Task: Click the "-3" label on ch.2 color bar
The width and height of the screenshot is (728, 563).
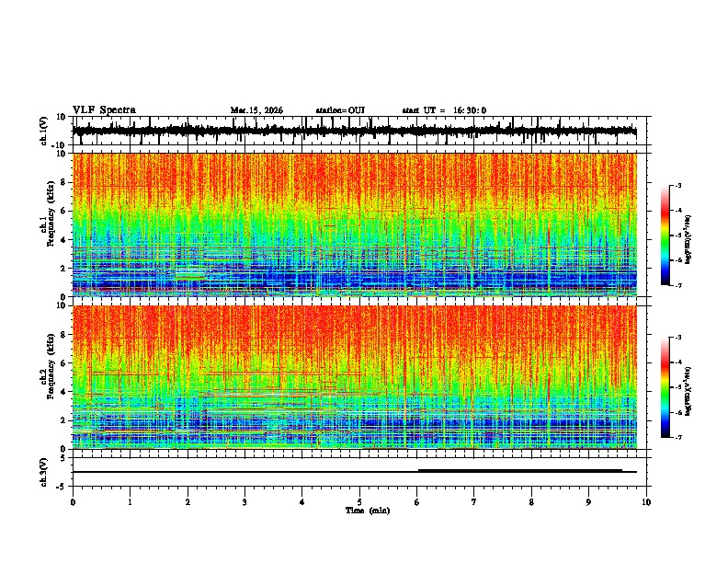Action: pos(678,338)
